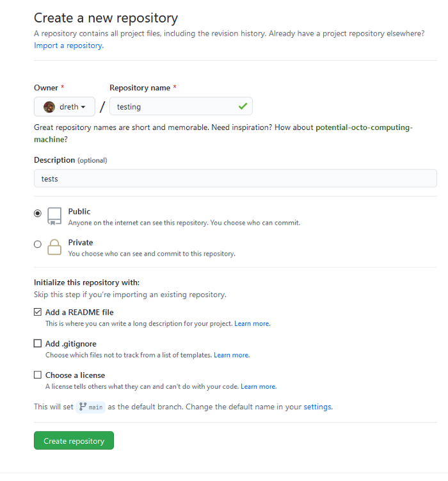Click Learn more link for README file
Screen dimensions: 448x481
click(x=252, y=324)
